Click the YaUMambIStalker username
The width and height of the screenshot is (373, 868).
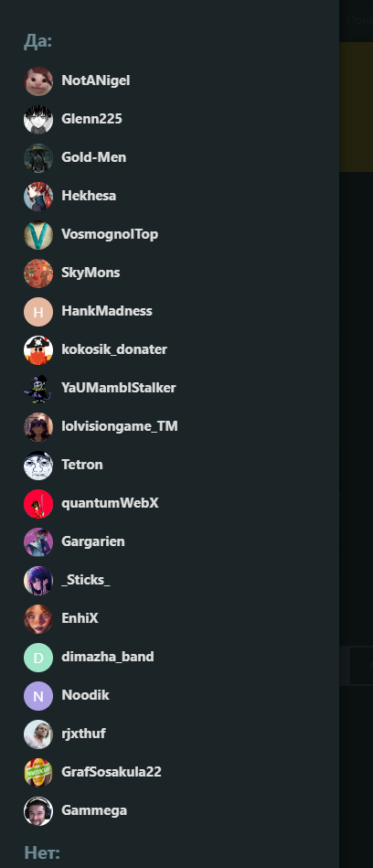(x=119, y=388)
